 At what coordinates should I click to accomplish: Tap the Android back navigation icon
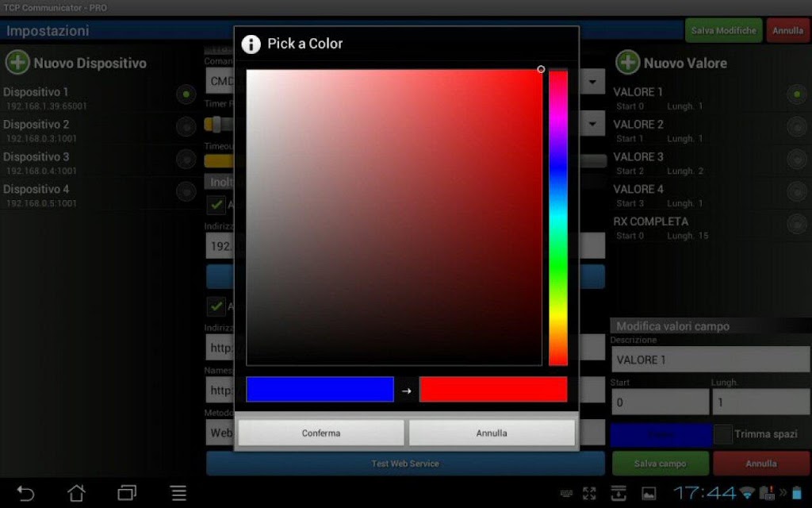(x=25, y=492)
